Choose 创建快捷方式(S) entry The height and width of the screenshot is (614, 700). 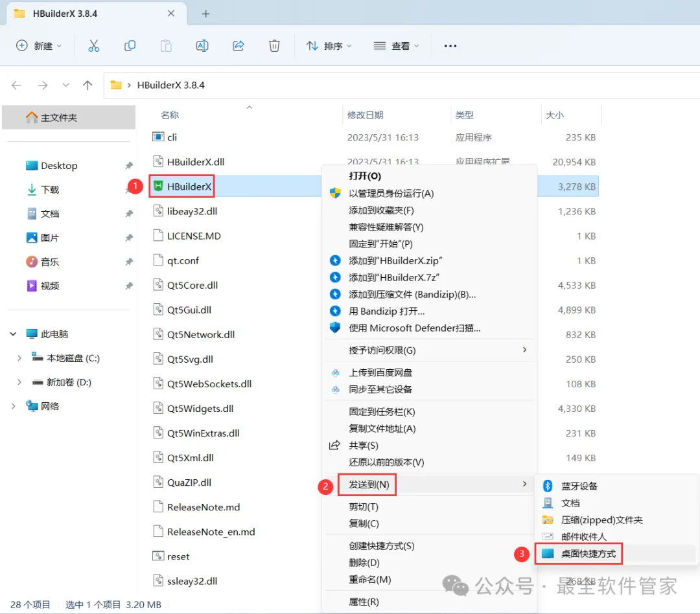pos(430,546)
